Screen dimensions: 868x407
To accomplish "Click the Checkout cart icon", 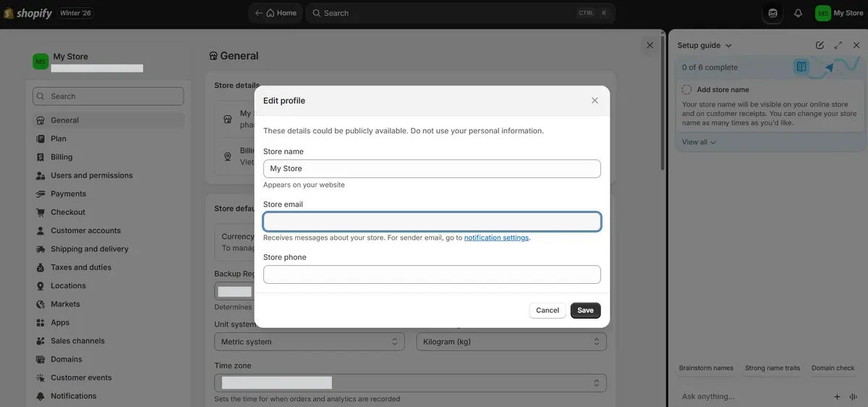I will [41, 212].
